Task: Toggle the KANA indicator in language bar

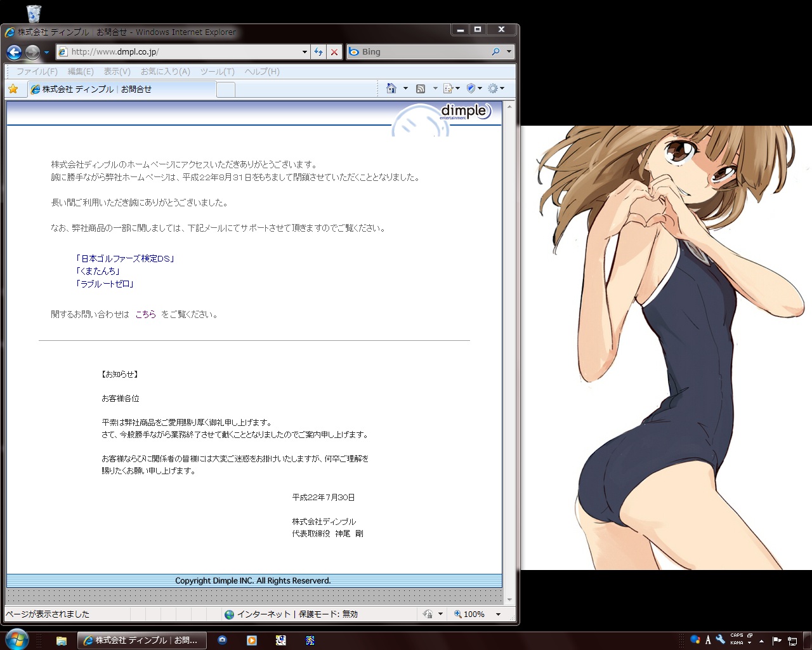Action: click(737, 643)
